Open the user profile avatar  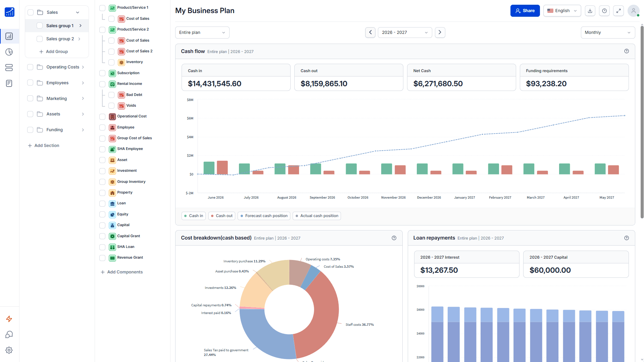click(633, 11)
